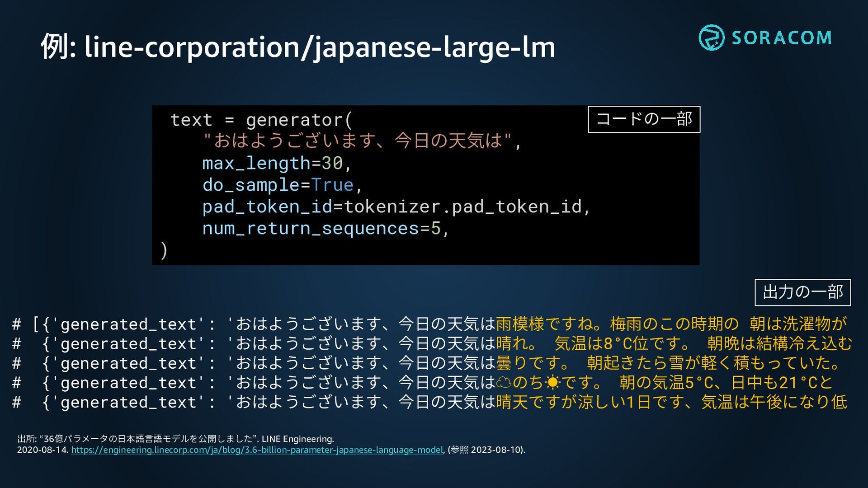Image resolution: width=868 pixels, height=488 pixels.
Task: Click the text = generator( line
Action: tap(261, 120)
